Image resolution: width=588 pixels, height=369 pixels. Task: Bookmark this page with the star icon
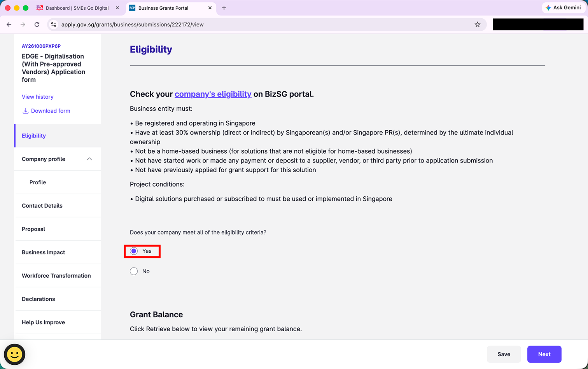478,24
